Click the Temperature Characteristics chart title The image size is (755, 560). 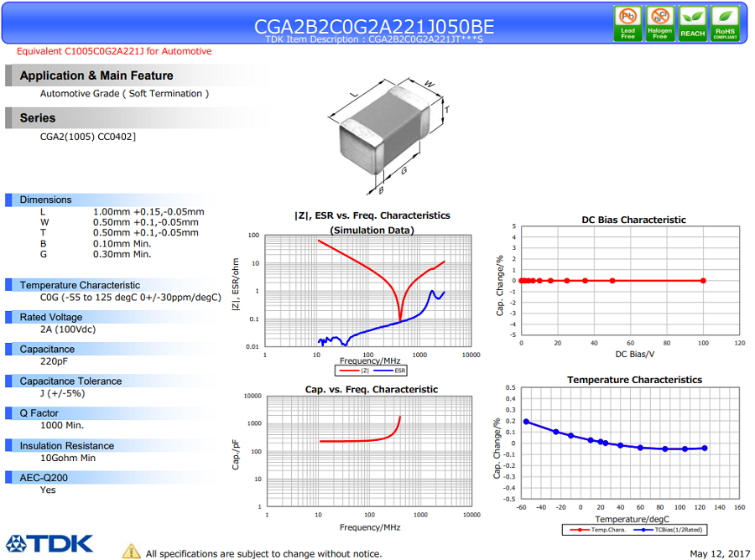pyautogui.click(x=635, y=380)
